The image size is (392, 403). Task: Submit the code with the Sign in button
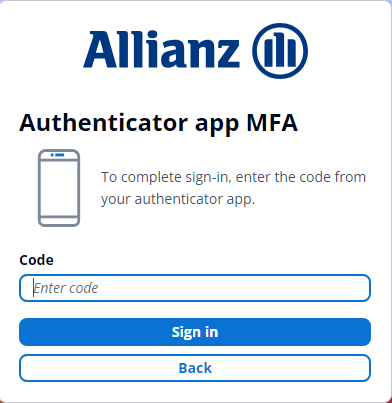[195, 332]
